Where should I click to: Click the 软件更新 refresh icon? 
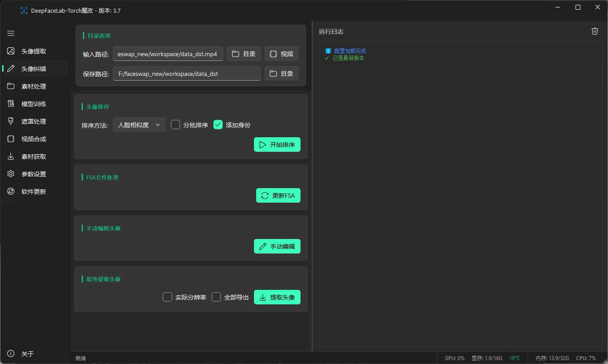point(11,192)
